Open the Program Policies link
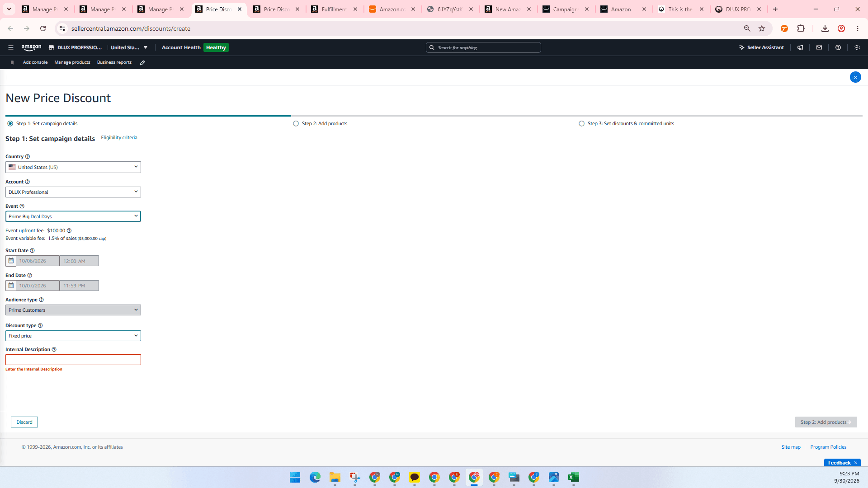 coord(828,447)
